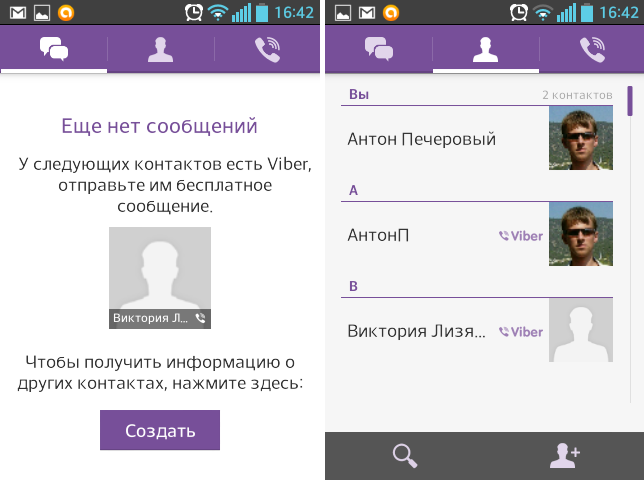The width and height of the screenshot is (644, 480).
Task: Tap orange circular notification icon in left status bar
Action: pos(66,13)
